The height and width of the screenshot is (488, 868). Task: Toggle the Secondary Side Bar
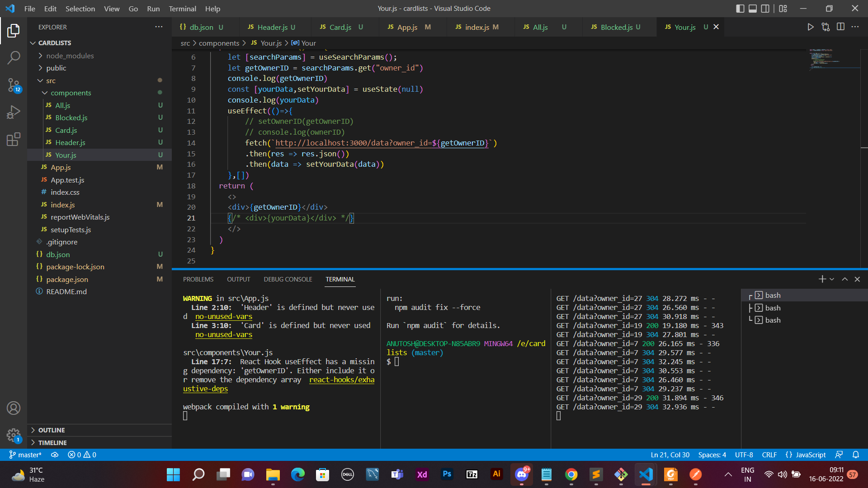765,8
